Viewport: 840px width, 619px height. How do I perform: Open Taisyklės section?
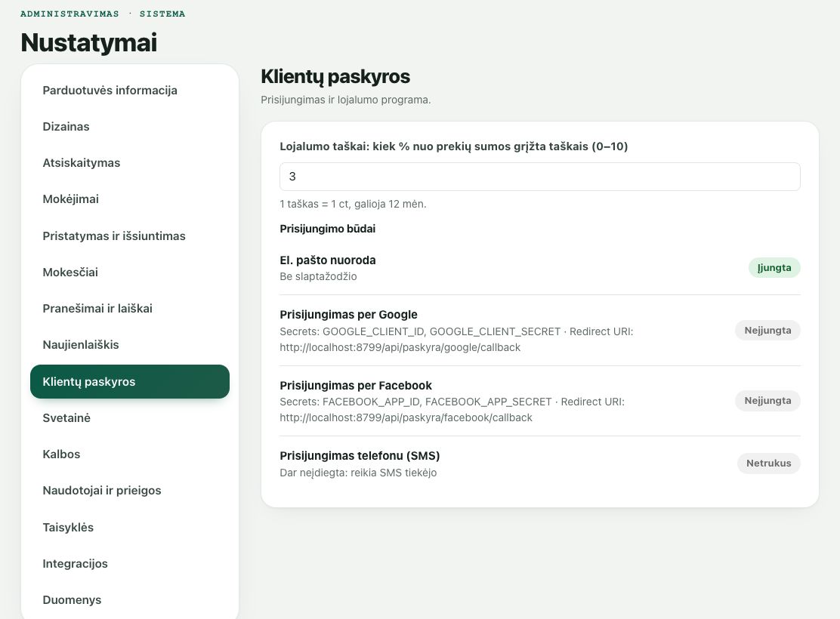[x=130, y=527]
